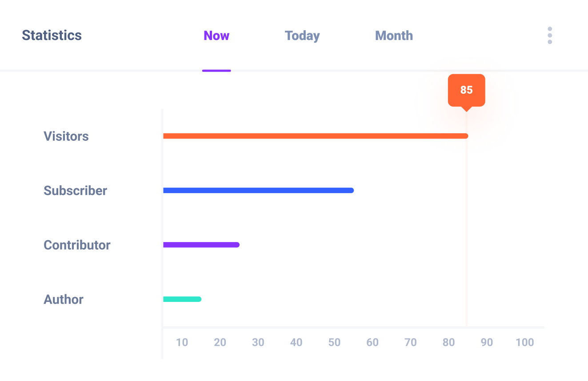Image resolution: width=588 pixels, height=381 pixels.
Task: Click the 10 axis marker
Action: 182,342
